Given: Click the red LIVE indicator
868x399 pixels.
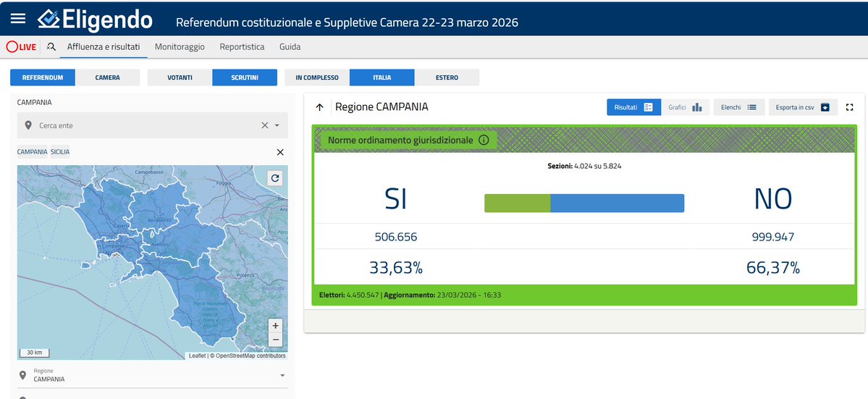Looking at the screenshot, I should click(x=22, y=47).
